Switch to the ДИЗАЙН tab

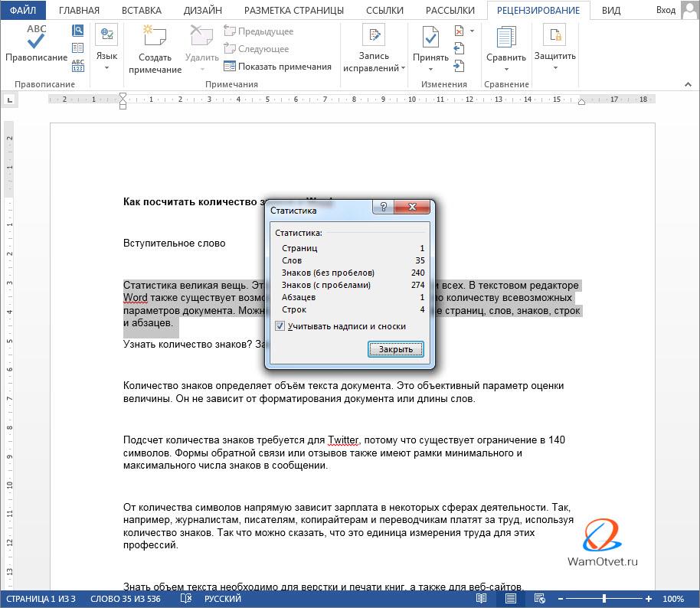(203, 10)
